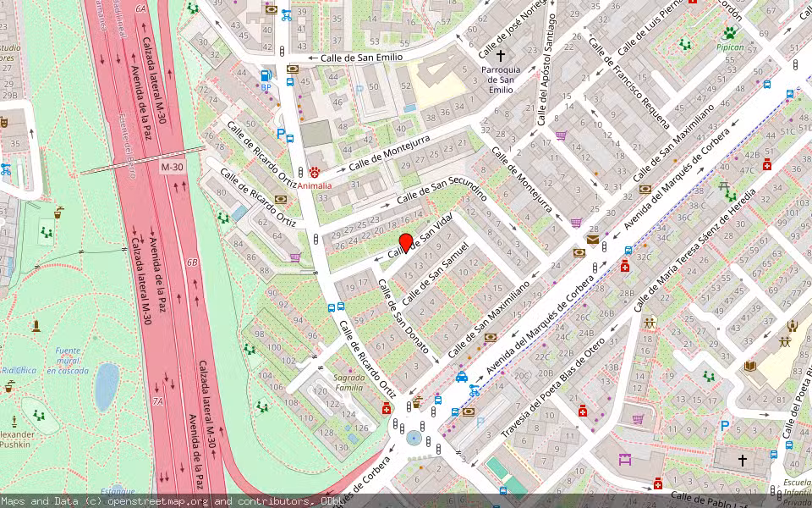Image resolution: width=812 pixels, height=508 pixels.
Task: Select the Calle de Francisco Requena label
Action: pyautogui.click(x=629, y=83)
